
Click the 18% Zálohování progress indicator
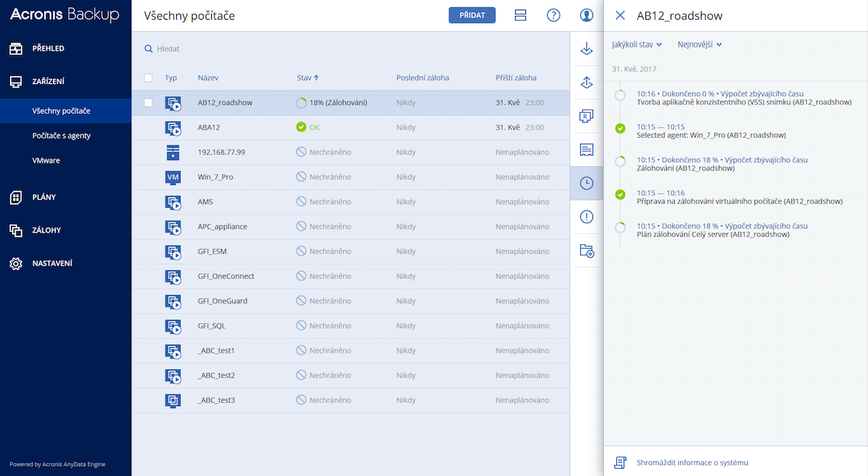click(332, 103)
